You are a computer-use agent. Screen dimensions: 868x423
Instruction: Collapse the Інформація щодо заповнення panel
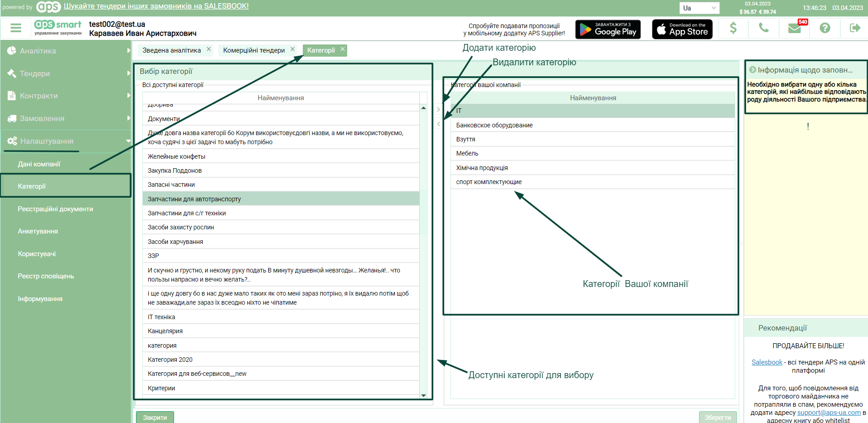coord(752,70)
